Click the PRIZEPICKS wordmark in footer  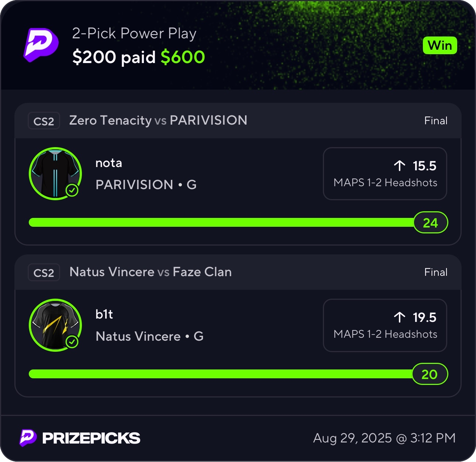click(x=91, y=438)
